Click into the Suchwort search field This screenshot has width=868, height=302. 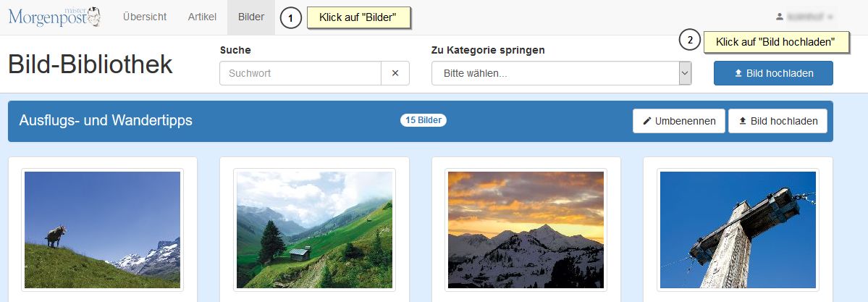click(x=300, y=73)
